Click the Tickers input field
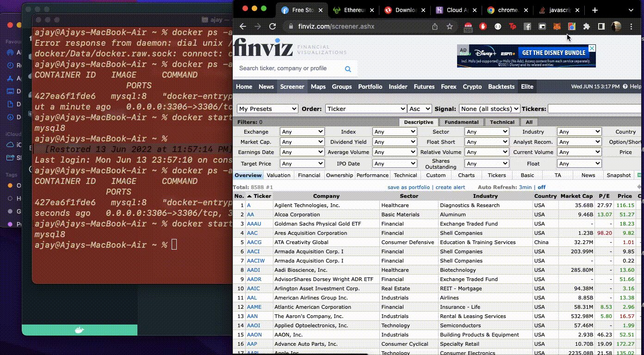The height and width of the screenshot is (355, 644). pyautogui.click(x=595, y=109)
